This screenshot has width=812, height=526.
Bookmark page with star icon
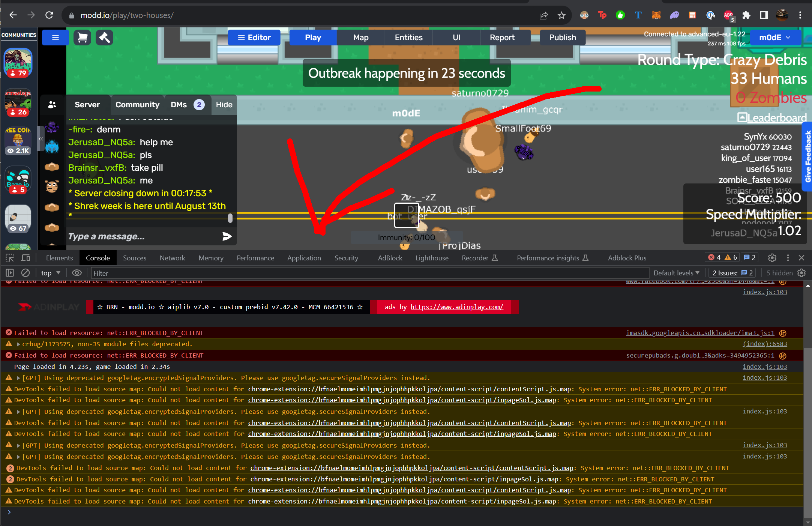561,15
